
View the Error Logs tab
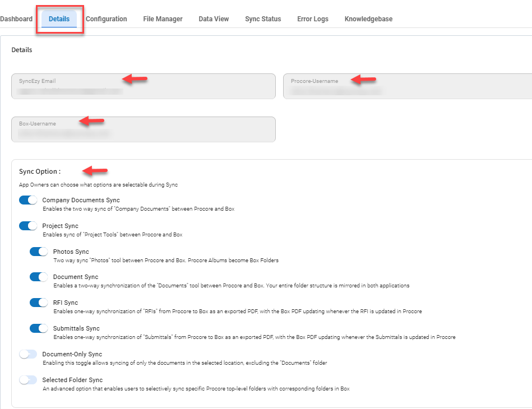coord(313,19)
